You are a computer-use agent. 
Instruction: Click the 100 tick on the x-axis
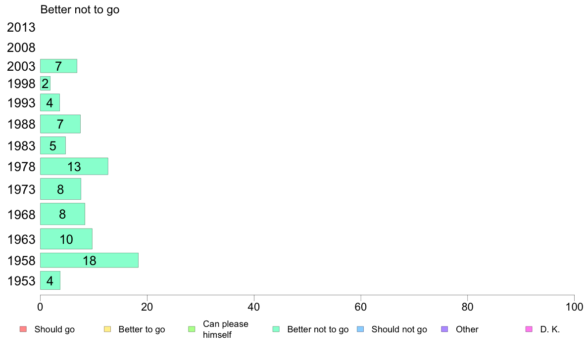pyautogui.click(x=574, y=307)
